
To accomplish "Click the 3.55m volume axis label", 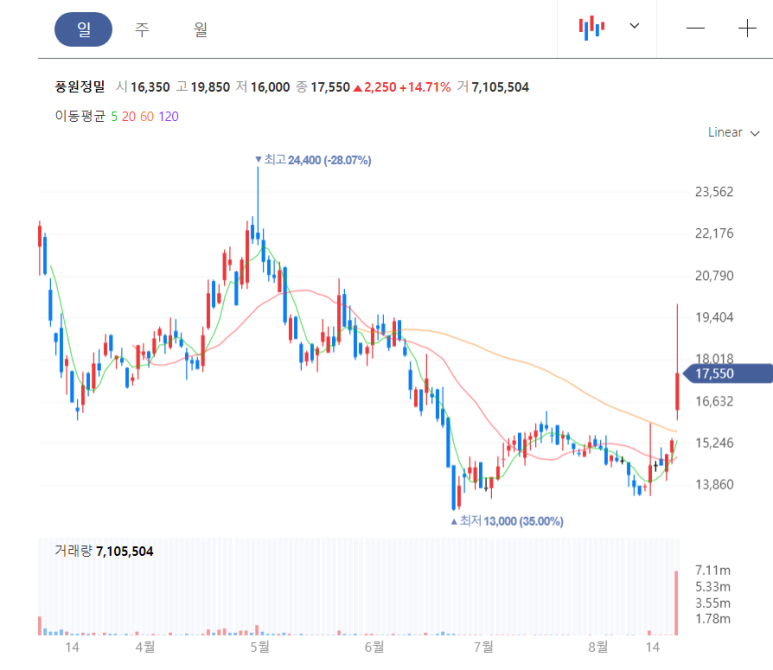I will tap(713, 603).
